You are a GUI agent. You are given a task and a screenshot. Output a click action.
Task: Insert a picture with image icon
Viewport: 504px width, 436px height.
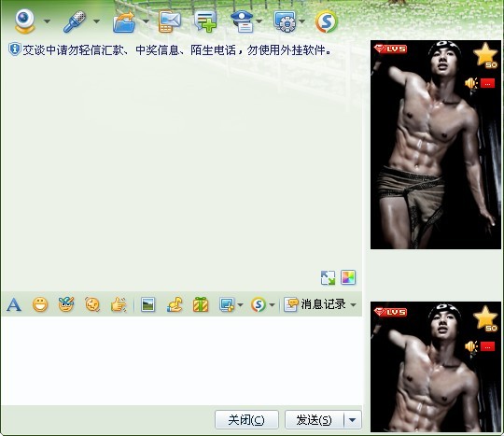coord(147,304)
